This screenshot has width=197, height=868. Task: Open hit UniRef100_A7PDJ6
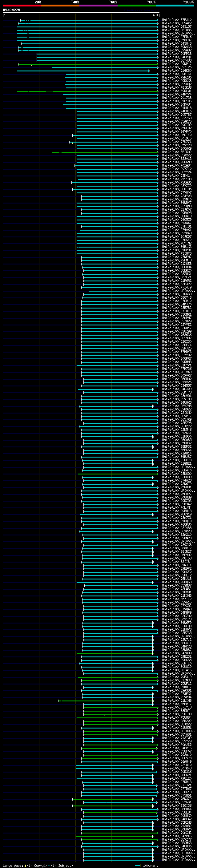[x=177, y=37]
